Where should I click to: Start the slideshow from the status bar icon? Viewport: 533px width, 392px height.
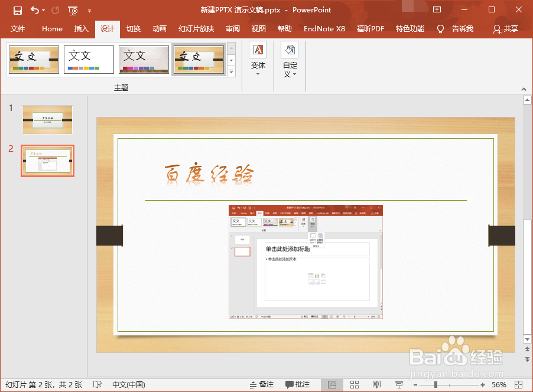click(400, 384)
